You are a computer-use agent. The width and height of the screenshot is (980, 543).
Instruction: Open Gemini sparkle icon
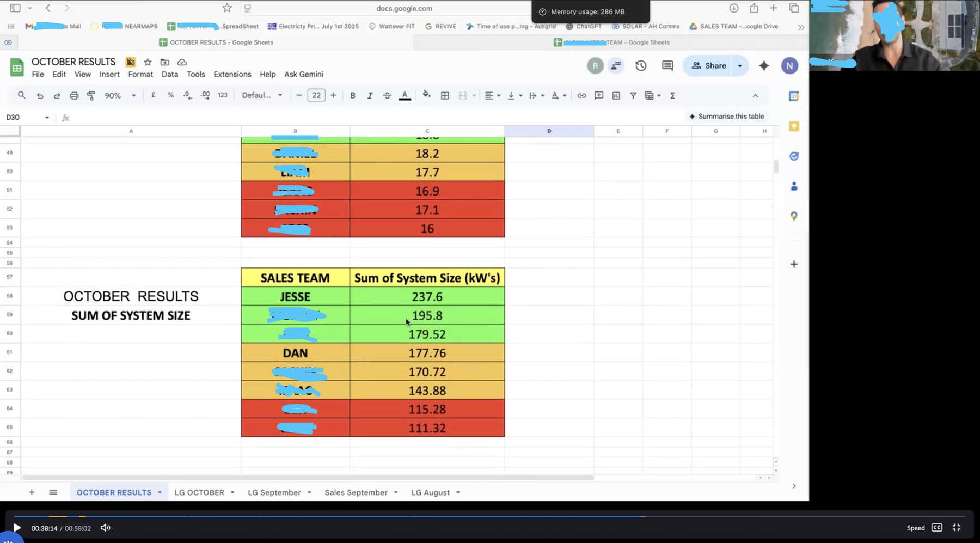tap(764, 65)
